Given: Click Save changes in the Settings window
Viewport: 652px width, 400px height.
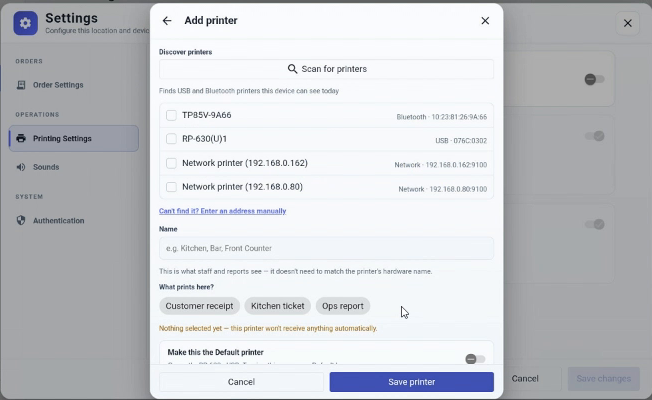Looking at the screenshot, I should [603, 378].
